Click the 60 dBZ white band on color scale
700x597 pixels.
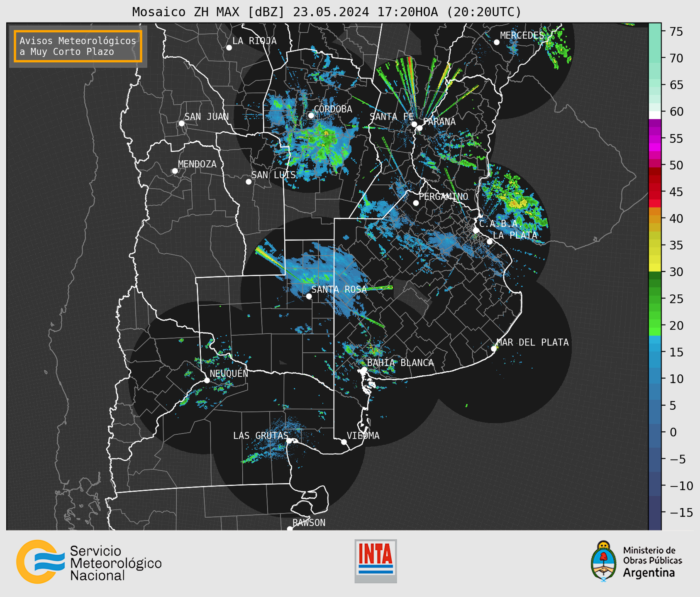654,115
